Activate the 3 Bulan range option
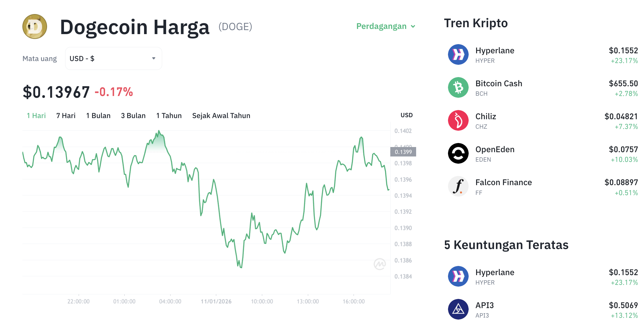Viewport: 644px width, 325px height. pyautogui.click(x=133, y=115)
